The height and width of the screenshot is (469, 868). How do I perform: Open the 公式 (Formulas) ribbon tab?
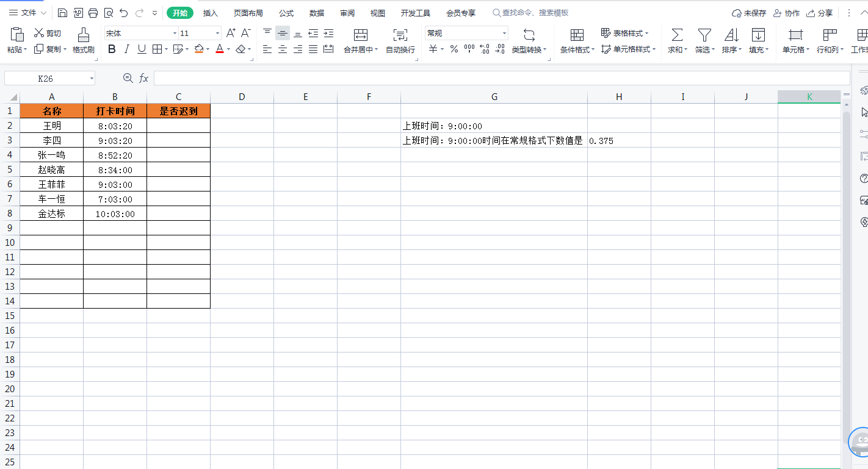pyautogui.click(x=286, y=13)
